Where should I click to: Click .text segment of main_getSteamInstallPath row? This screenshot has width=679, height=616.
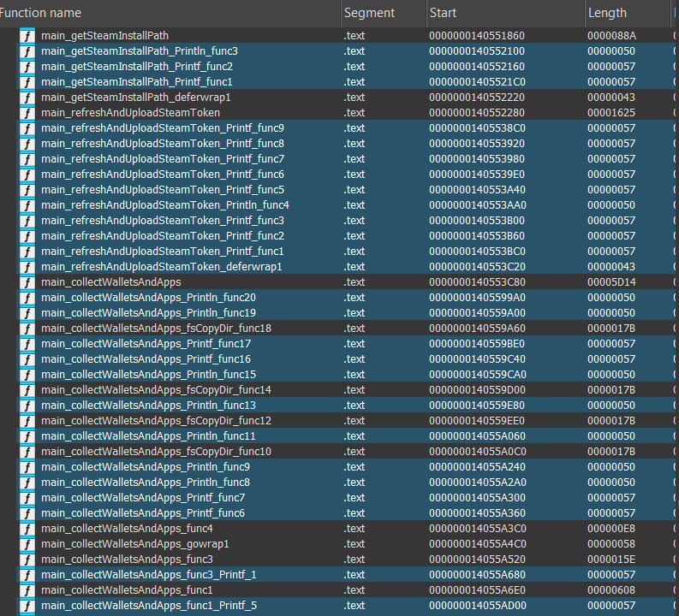354,36
